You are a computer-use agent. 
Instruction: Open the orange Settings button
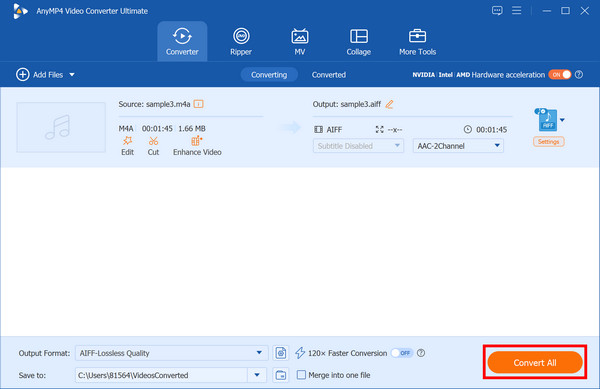point(548,142)
